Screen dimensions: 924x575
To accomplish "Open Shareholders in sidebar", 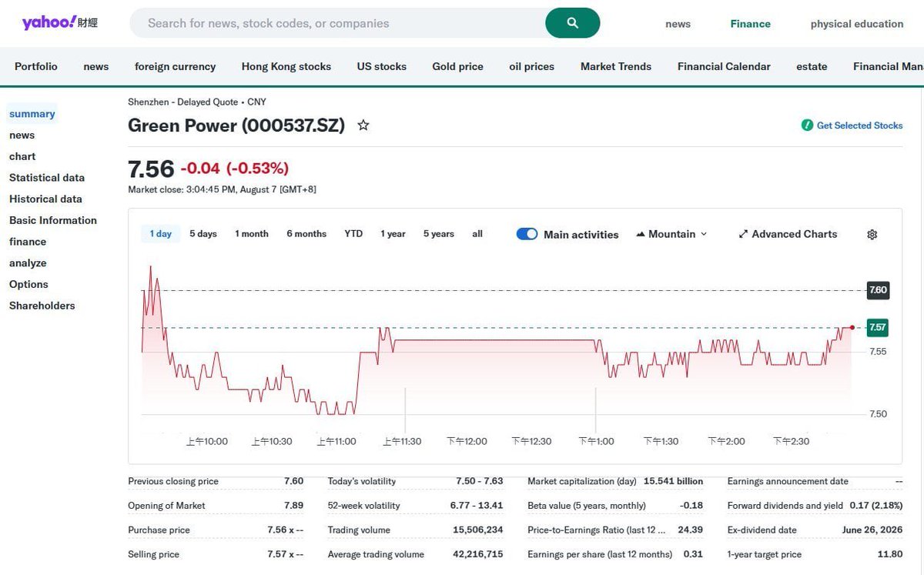I will point(42,306).
